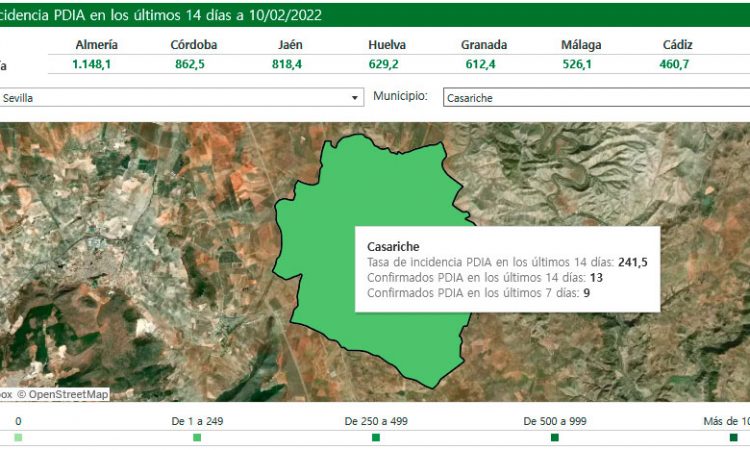Screen dimensions: 750x450
Task: Select the Almería province header
Action: pyautogui.click(x=97, y=45)
